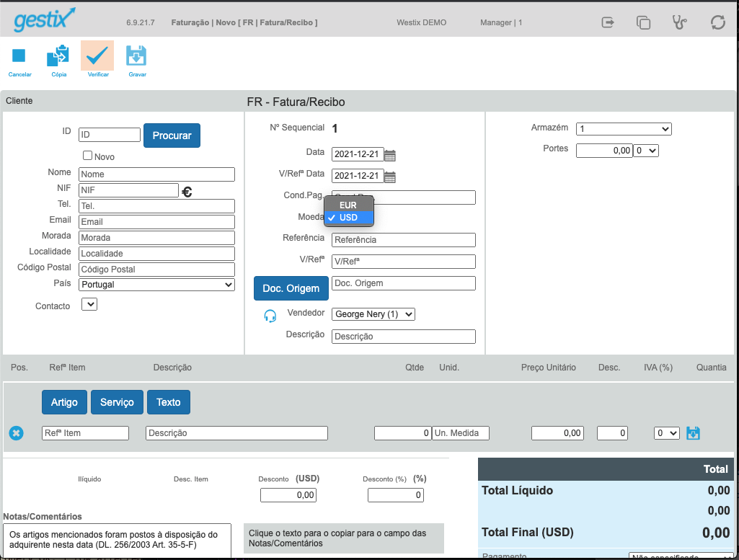Click the Morada input field

coord(156,238)
